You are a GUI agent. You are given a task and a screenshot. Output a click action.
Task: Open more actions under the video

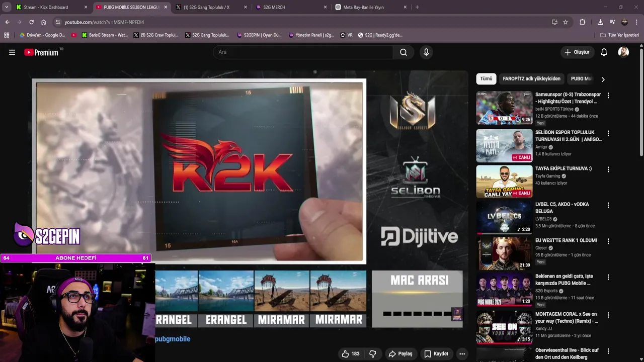pyautogui.click(x=462, y=354)
